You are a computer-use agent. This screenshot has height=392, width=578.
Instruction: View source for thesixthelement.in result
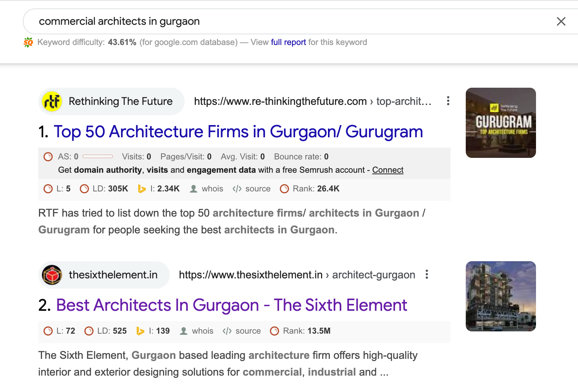tap(242, 331)
